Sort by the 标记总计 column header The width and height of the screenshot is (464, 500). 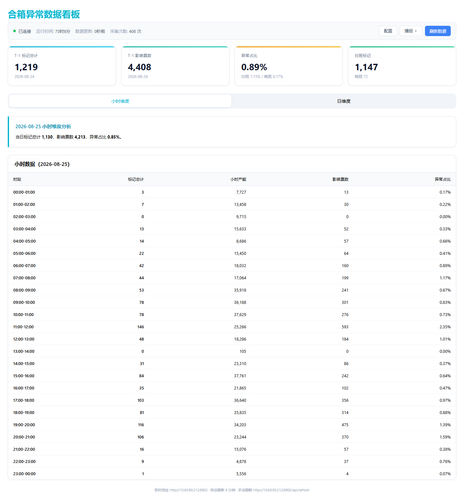coord(136,179)
